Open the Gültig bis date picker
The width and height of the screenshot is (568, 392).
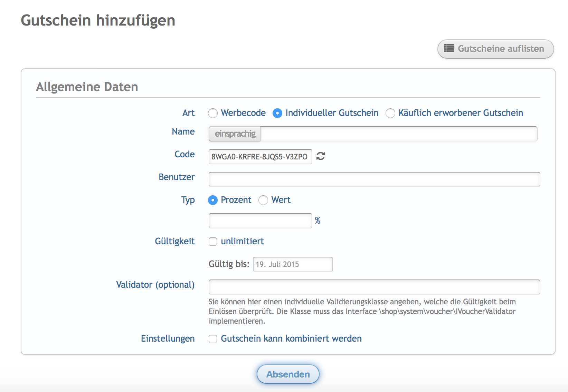click(293, 264)
